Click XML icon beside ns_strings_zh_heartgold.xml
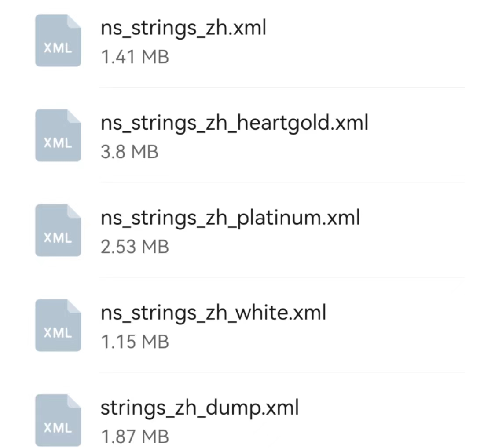484x448 pixels. point(58,135)
